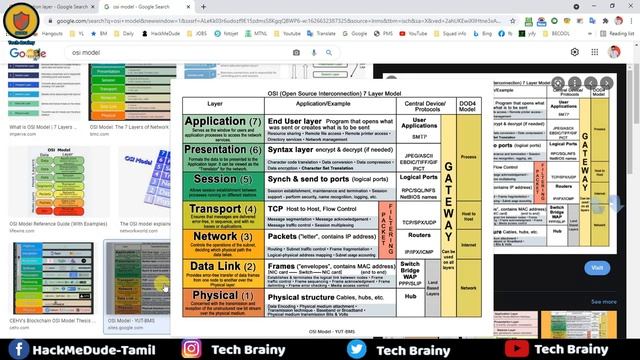640x360 pixels.
Task: Open the 'OSI Model Reference Guide (With Examples)' thumbnail
Action: (59, 182)
